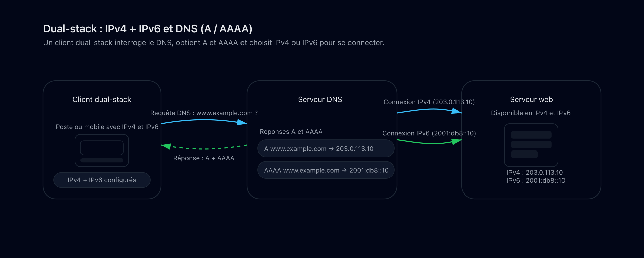This screenshot has height=258, width=644.
Task: Click the "Client dual-stack" heading
Action: 102,99
